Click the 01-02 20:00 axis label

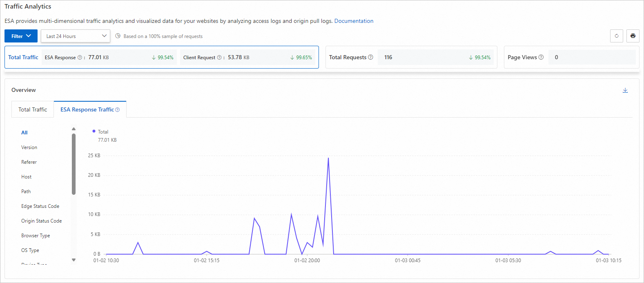pos(307,261)
